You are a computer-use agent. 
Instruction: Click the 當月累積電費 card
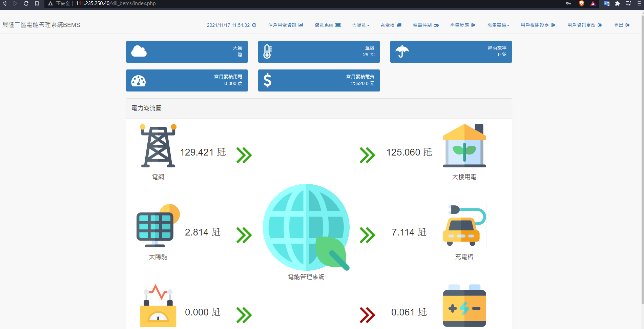pyautogui.click(x=319, y=80)
